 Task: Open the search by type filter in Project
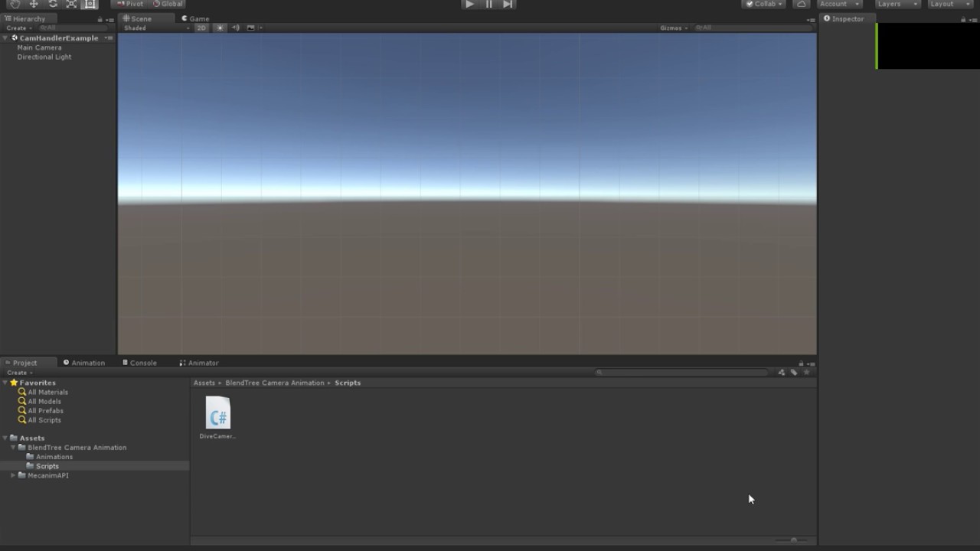coord(782,372)
